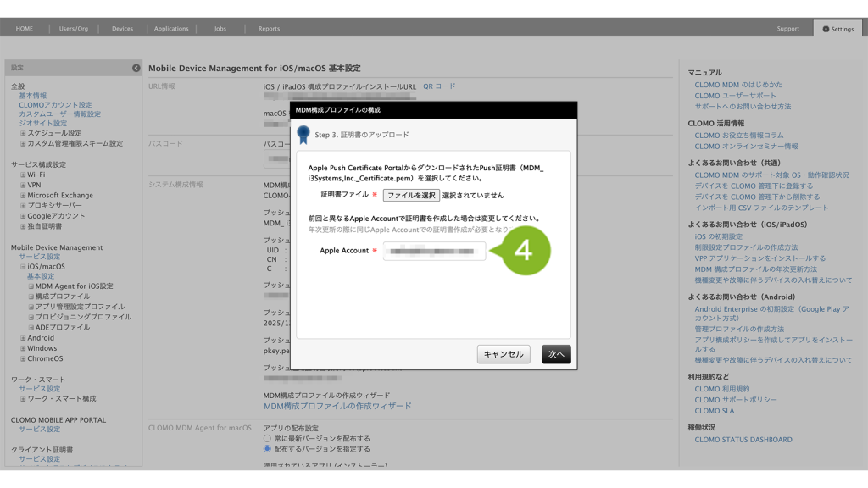Expand the Wi-Fi tree item
The image size is (868, 488).
click(23, 175)
